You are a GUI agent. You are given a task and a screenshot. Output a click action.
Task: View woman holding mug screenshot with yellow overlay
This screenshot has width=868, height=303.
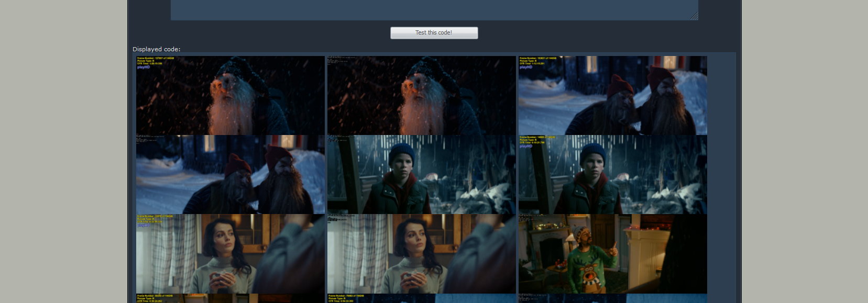coord(230,254)
